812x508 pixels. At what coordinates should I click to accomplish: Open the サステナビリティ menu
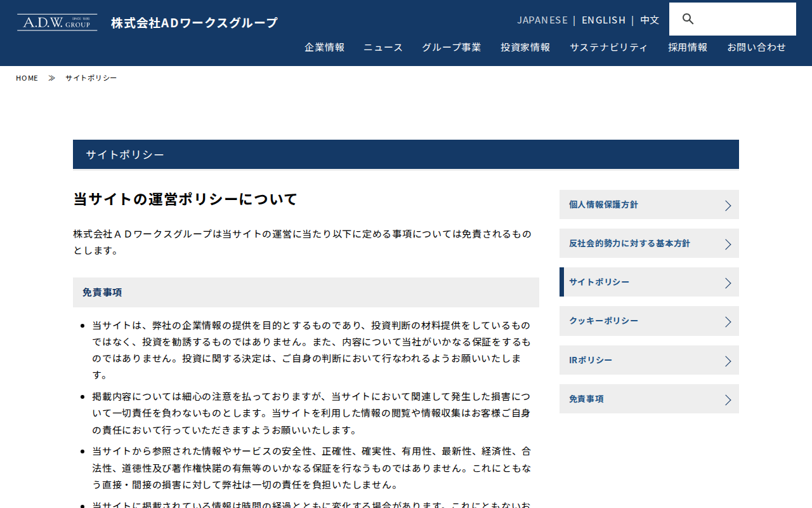[x=609, y=47]
